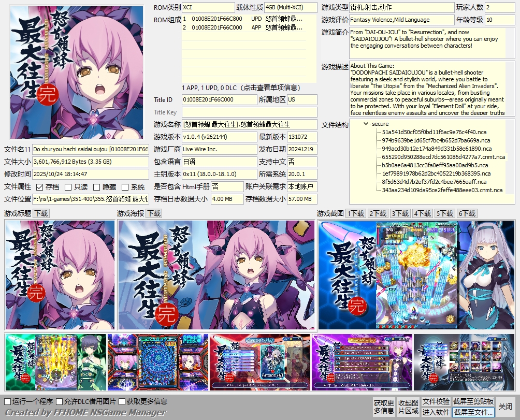Toggle the 只读 read-only checkbox
The image size is (520, 420).
68,187
